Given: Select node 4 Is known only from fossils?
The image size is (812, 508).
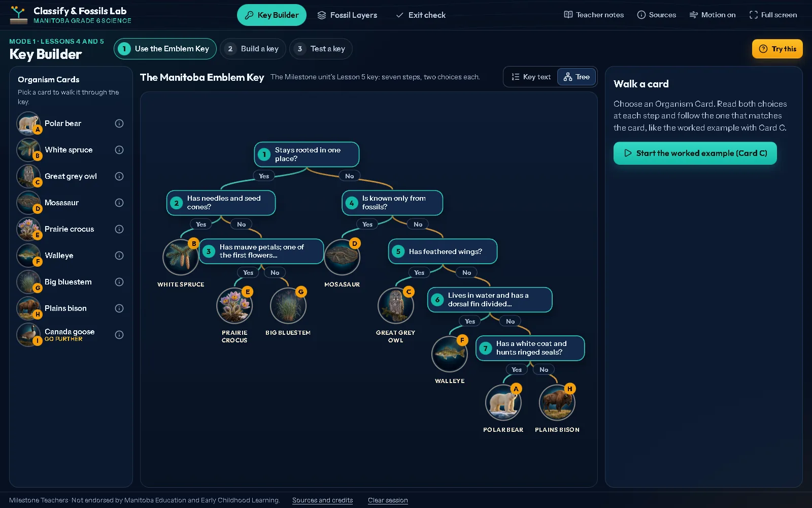Looking at the screenshot, I should pos(392,203).
